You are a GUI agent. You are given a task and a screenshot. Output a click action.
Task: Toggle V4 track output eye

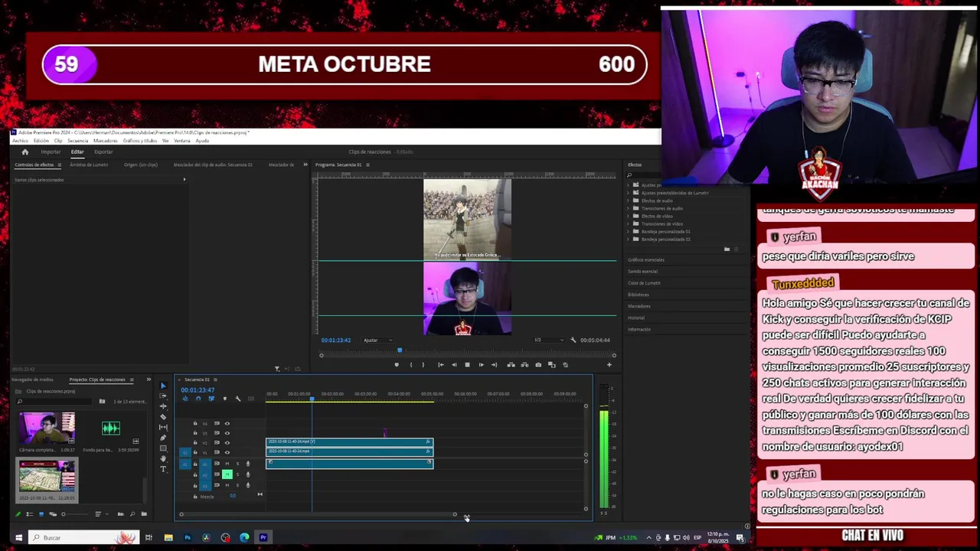227,423
